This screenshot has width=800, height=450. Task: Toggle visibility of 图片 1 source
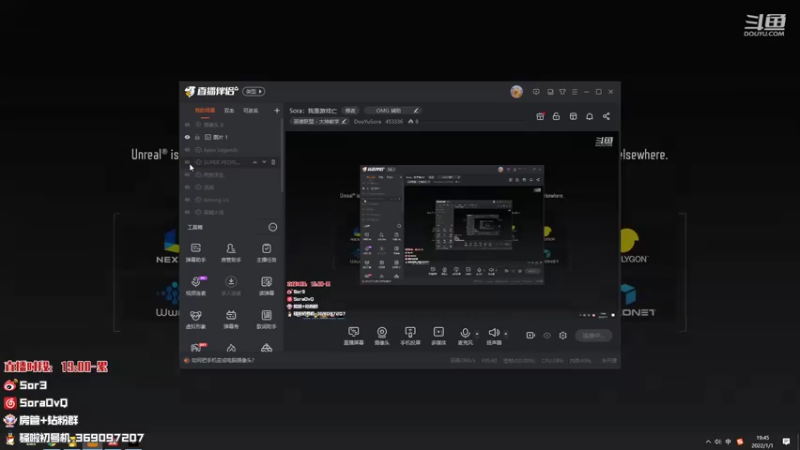click(187, 137)
